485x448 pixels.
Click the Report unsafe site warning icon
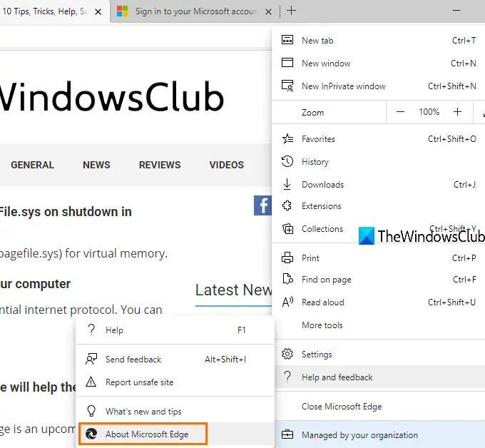[91, 382]
